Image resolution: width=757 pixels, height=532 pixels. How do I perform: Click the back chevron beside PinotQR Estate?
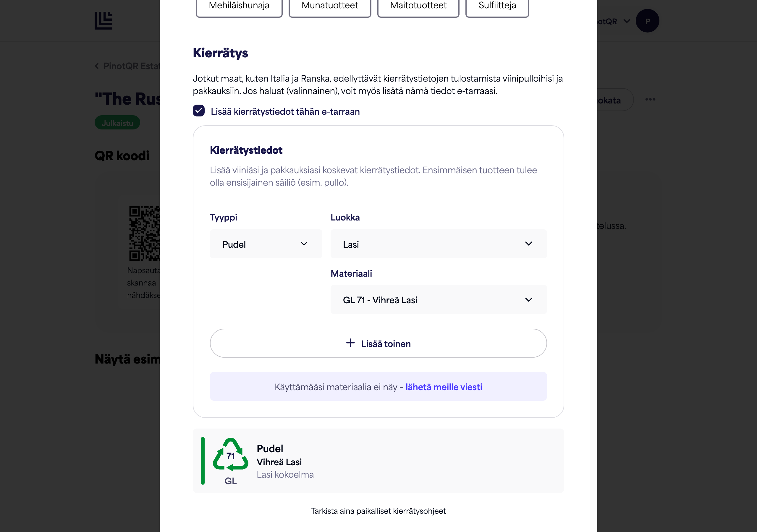pos(97,66)
